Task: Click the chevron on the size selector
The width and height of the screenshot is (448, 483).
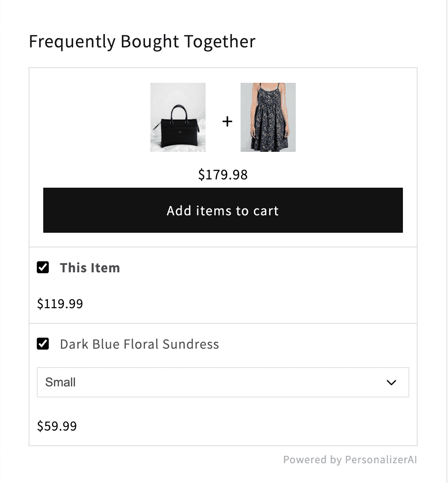Action: tap(391, 382)
